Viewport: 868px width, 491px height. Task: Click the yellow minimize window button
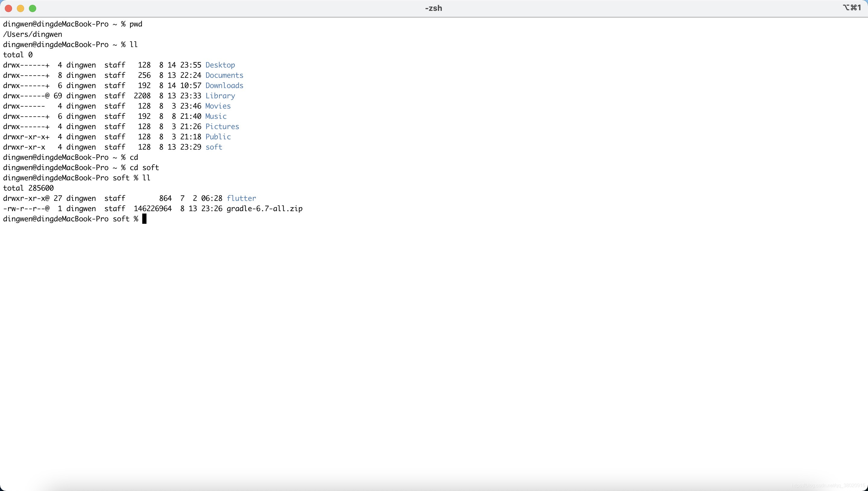(x=20, y=8)
